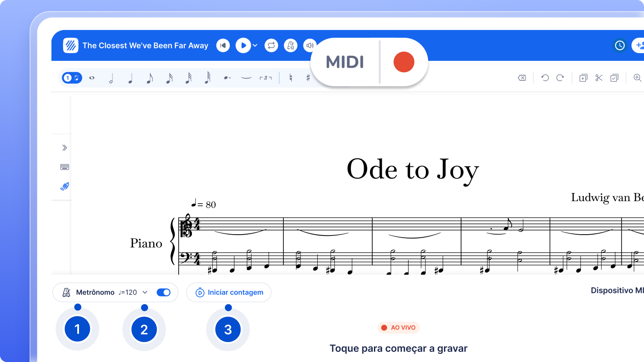Open the Metrônomo tempo dropdown

pos(145,292)
